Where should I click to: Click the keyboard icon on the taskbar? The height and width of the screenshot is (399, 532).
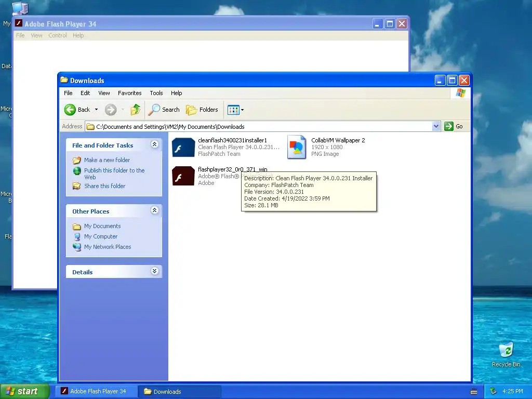pos(474,392)
